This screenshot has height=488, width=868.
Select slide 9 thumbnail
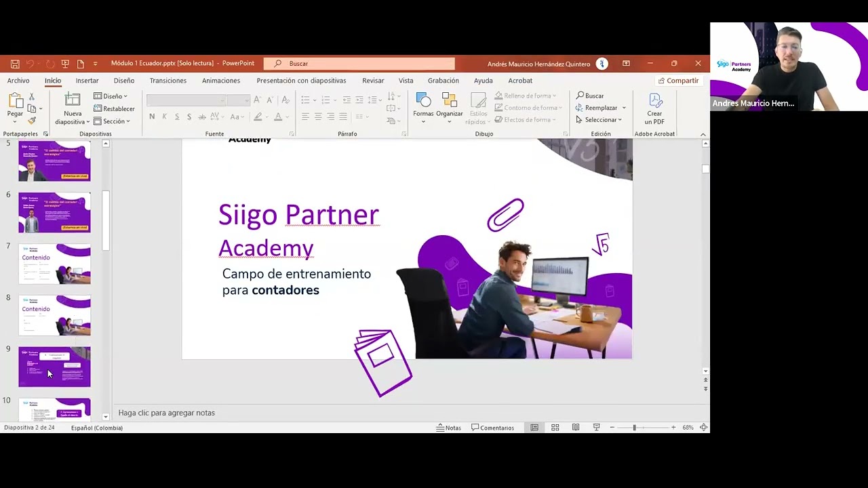tap(54, 367)
